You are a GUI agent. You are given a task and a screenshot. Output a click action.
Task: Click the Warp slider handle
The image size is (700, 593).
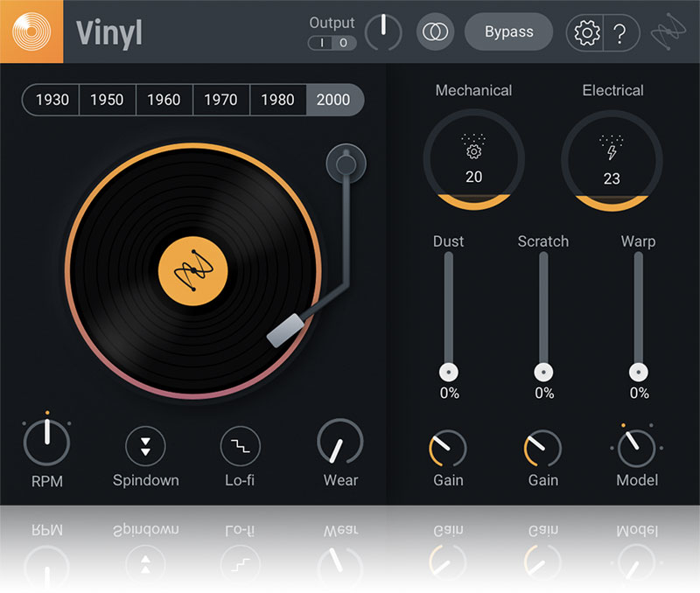pos(639,371)
